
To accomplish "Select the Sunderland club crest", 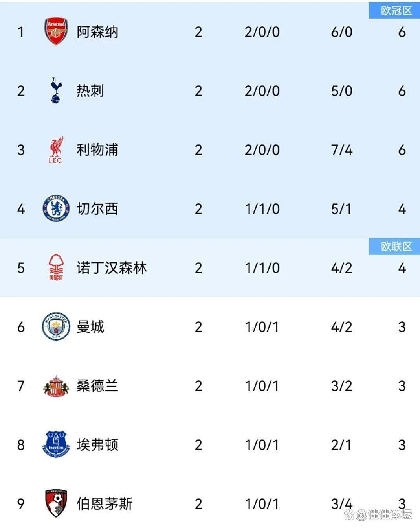I will point(56,386).
